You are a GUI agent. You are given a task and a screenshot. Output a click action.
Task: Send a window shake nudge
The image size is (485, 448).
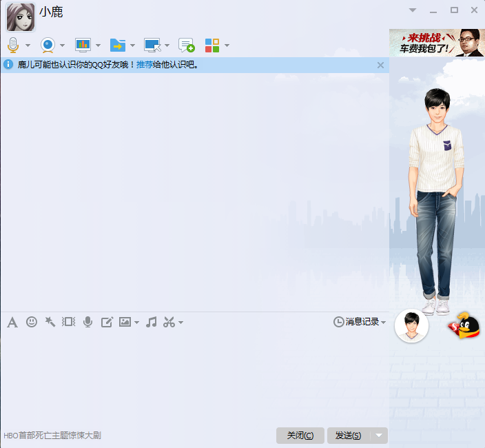pos(69,322)
